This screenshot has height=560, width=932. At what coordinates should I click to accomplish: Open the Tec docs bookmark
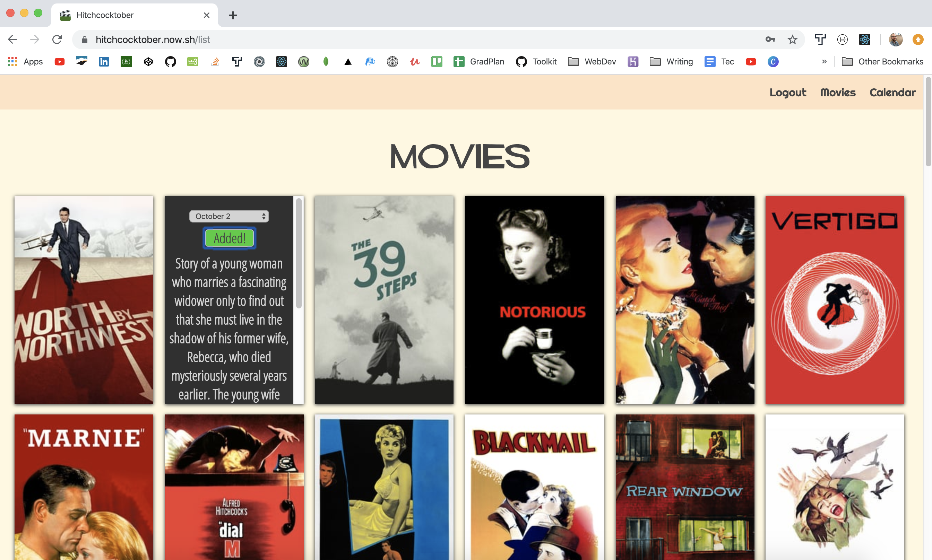coord(719,61)
